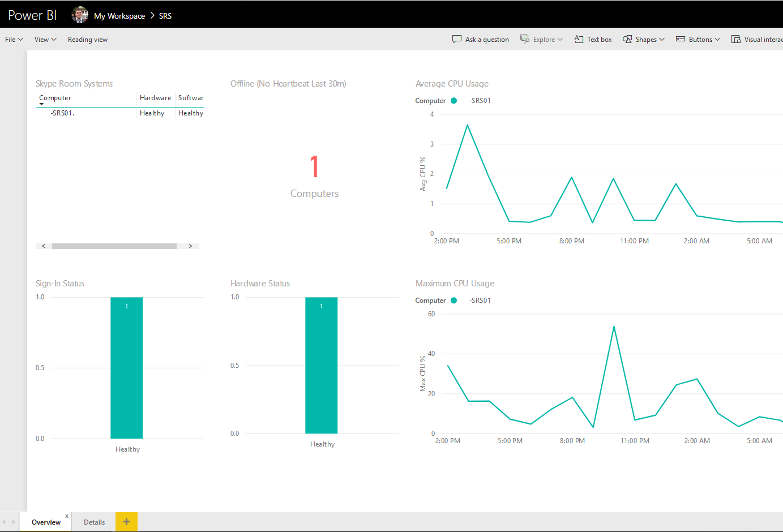783x532 pixels.
Task: Click the Average CPU legend color dot
Action: pos(453,101)
